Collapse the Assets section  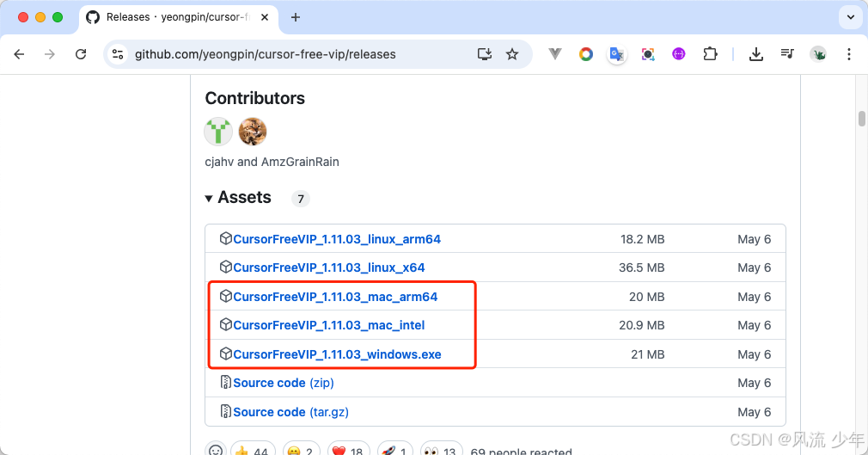pyautogui.click(x=238, y=197)
